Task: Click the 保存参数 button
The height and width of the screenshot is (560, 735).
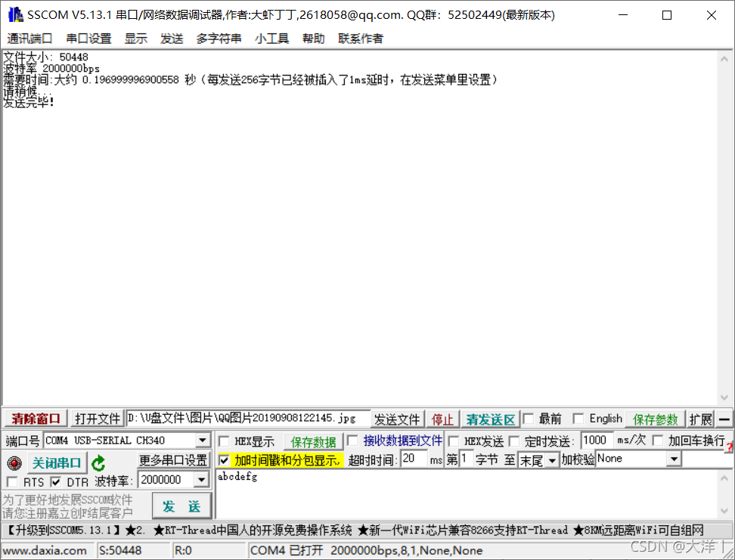Action: [656, 419]
